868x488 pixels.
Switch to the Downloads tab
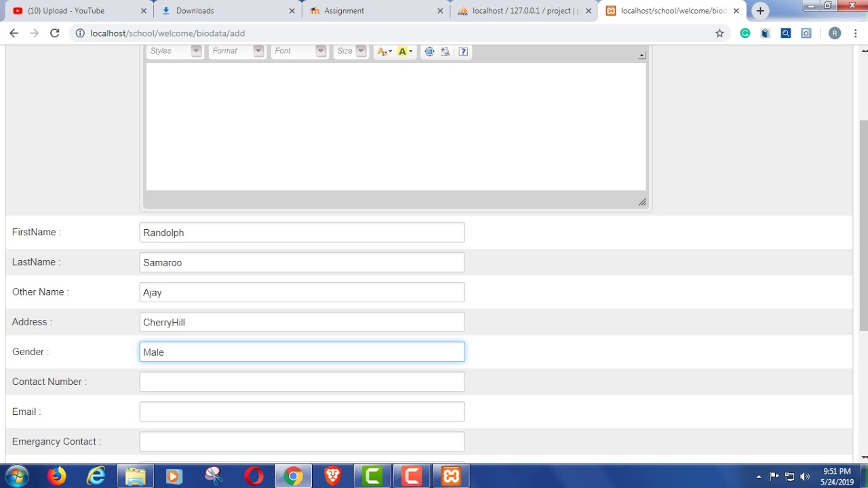tap(227, 11)
